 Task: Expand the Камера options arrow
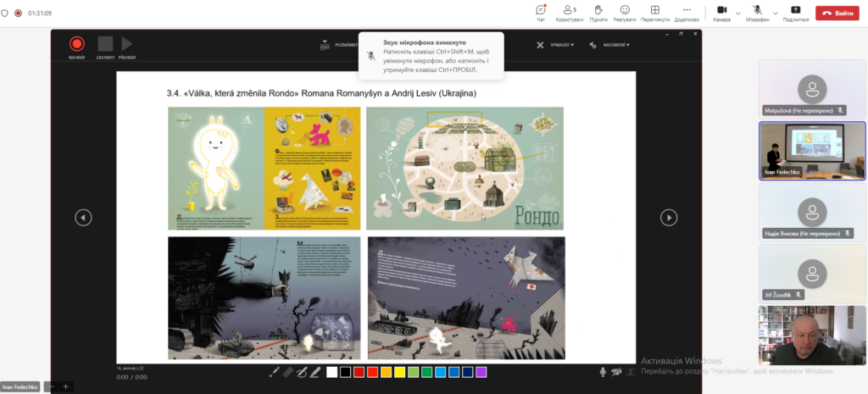[x=738, y=13]
